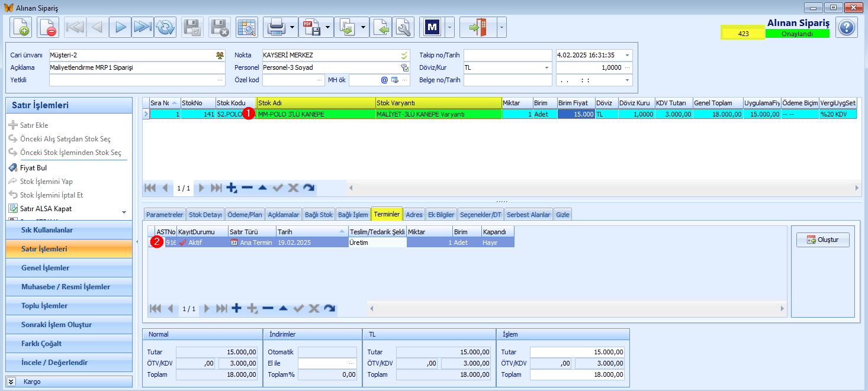Image resolution: width=868 pixels, height=391 pixels.
Task: Select the Üretim cell in Terminler row
Action: pyautogui.click(x=377, y=243)
